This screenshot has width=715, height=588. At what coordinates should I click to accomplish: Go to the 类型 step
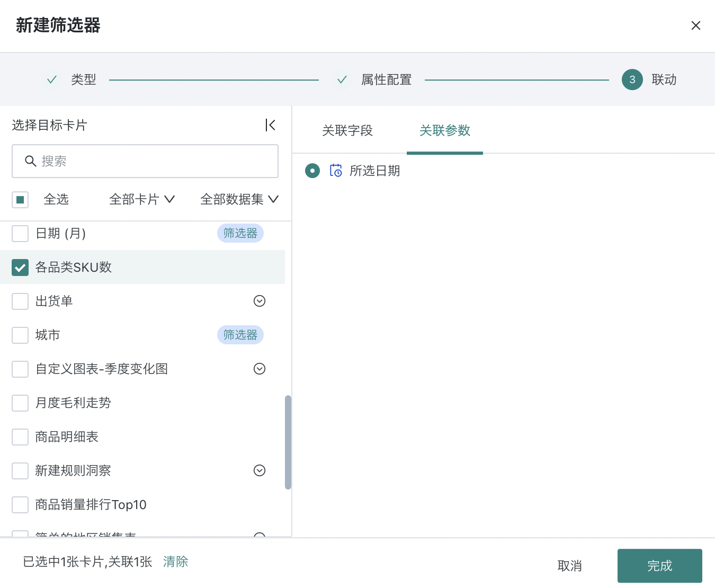[84, 79]
